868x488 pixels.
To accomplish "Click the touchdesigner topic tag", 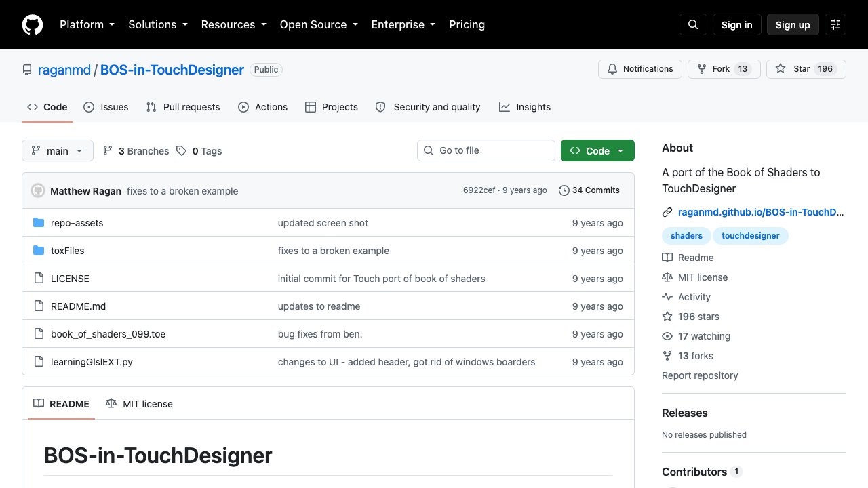I will click(751, 236).
